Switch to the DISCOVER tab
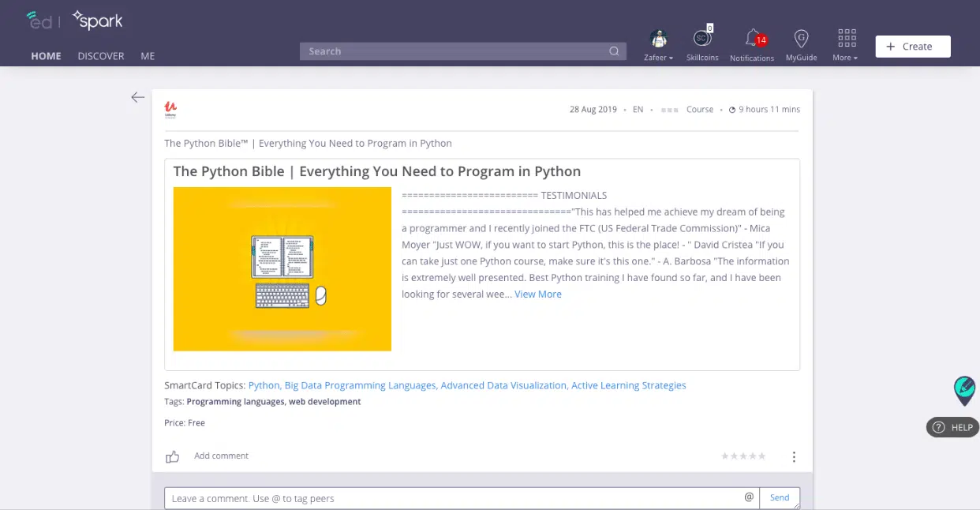Screen dimensions: 980x510 pyautogui.click(x=101, y=56)
